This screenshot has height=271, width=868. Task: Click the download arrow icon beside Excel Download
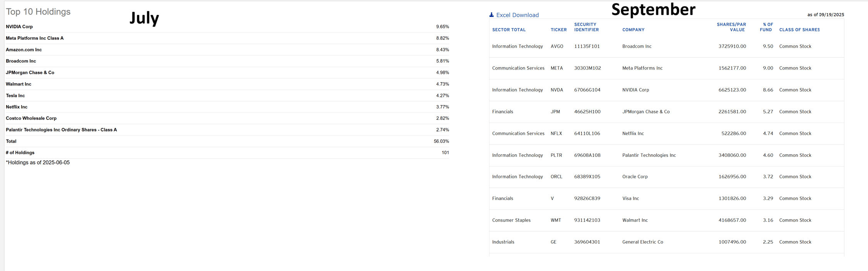tap(491, 15)
